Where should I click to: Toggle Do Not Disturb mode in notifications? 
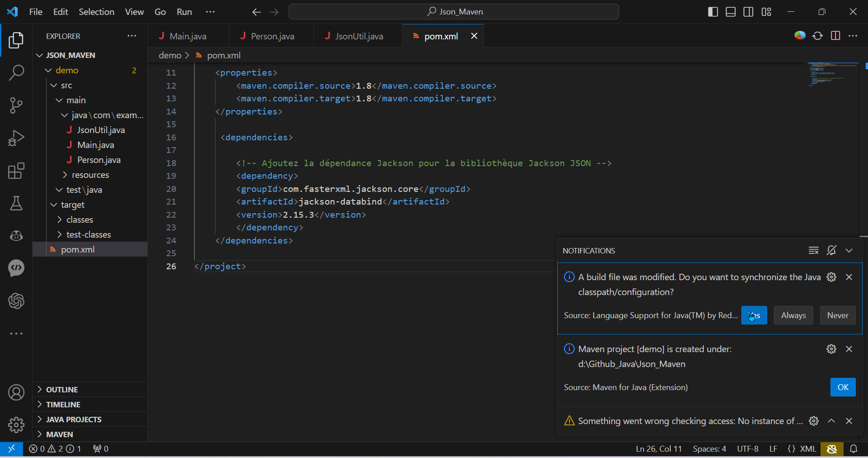831,250
